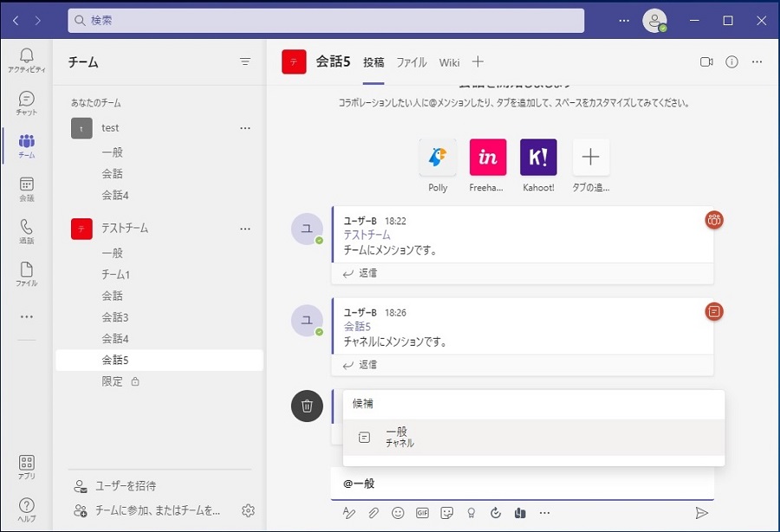Switch to the Wiki tab
The height and width of the screenshot is (532, 780).
pos(449,62)
